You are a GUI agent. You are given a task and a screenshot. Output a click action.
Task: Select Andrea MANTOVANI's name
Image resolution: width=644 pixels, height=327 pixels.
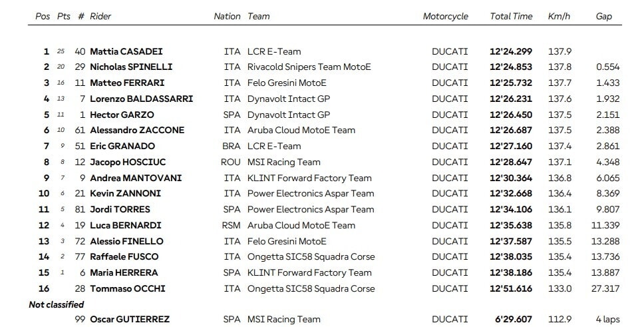pos(136,178)
